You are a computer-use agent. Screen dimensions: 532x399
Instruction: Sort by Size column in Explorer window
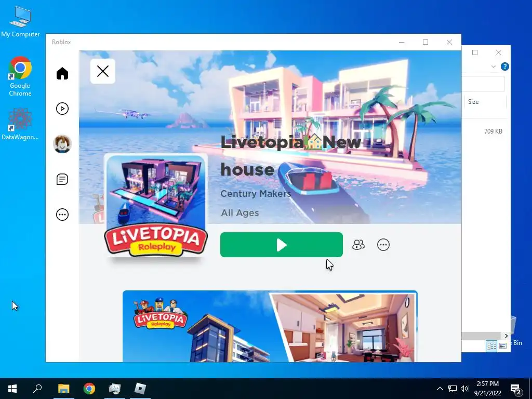(485, 102)
